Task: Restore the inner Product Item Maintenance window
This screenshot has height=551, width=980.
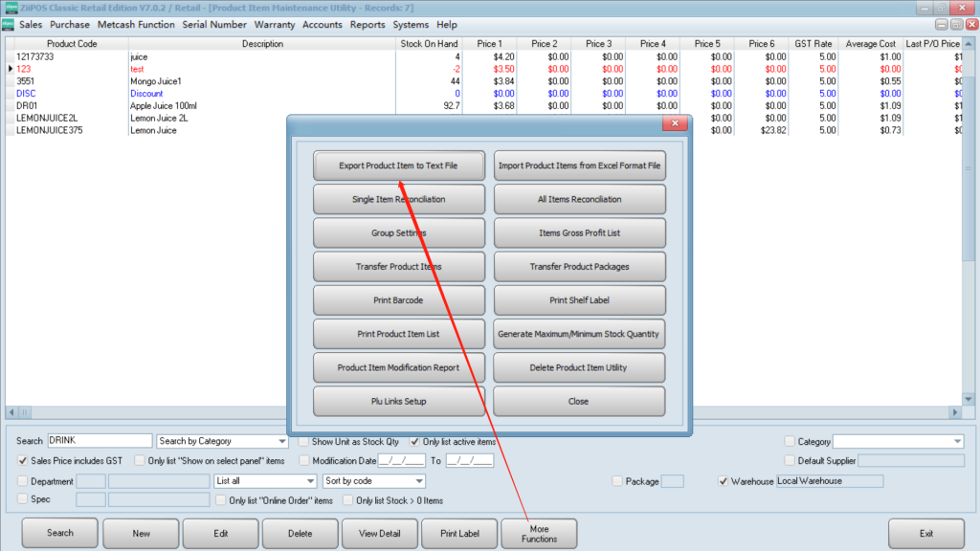Action: tap(956, 25)
